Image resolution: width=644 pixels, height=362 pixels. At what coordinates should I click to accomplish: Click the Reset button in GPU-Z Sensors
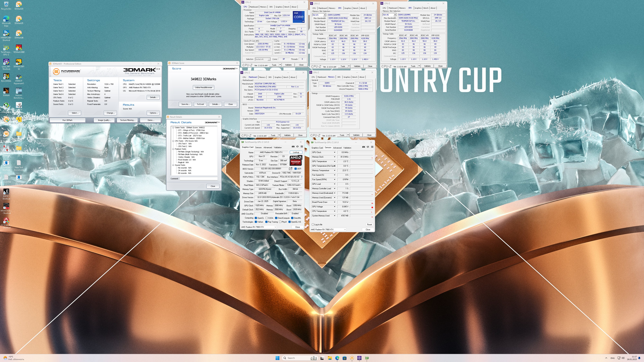[x=369, y=225]
